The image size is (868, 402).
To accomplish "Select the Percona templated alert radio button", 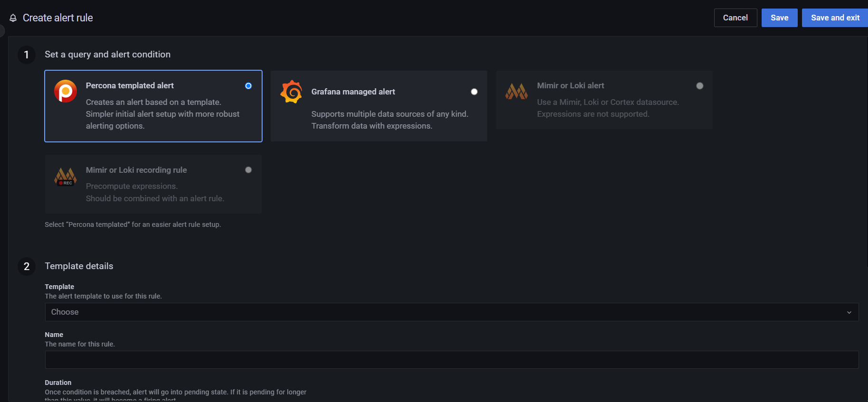I will 248,86.
